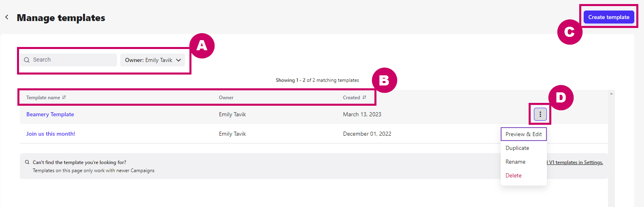Choose Delete in the context menu
This screenshot has height=207, width=644.
[513, 175]
